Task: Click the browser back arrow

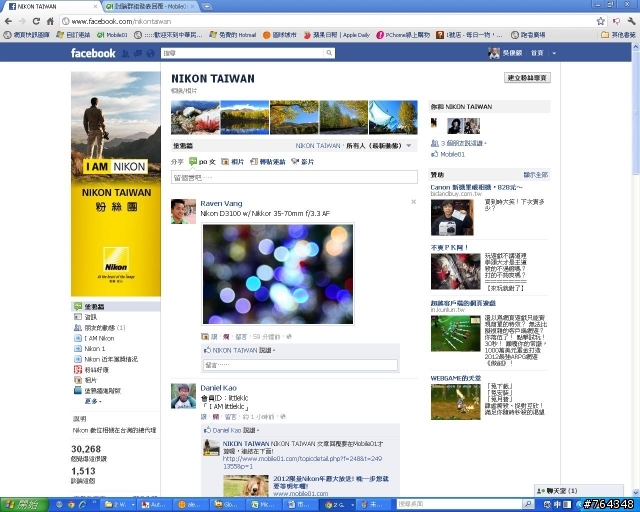Action: tap(8, 21)
